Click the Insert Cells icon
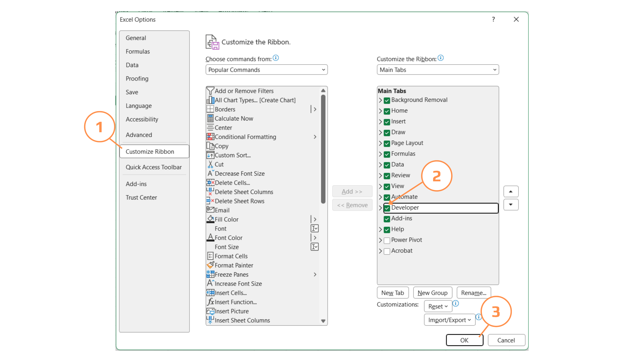644x362 pixels. [x=210, y=293]
